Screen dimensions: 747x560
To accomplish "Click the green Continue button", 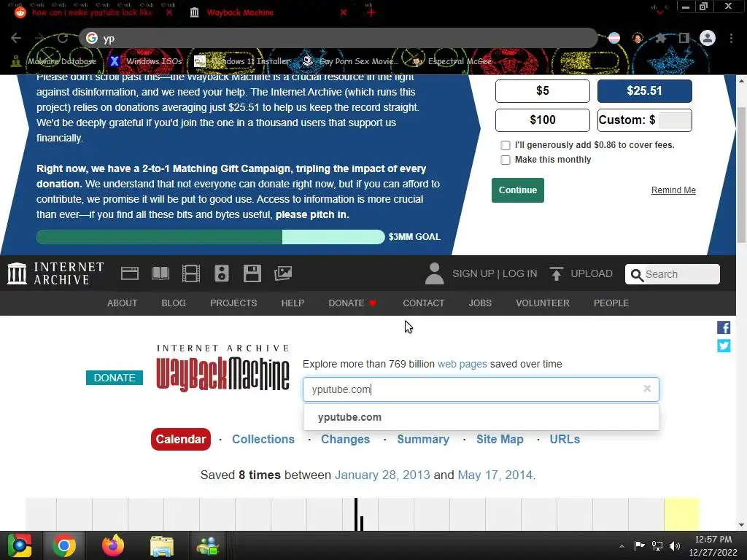I will 518,190.
